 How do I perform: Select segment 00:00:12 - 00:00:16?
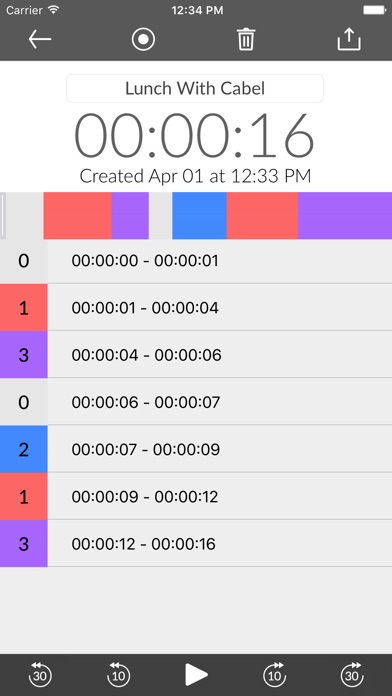click(196, 543)
